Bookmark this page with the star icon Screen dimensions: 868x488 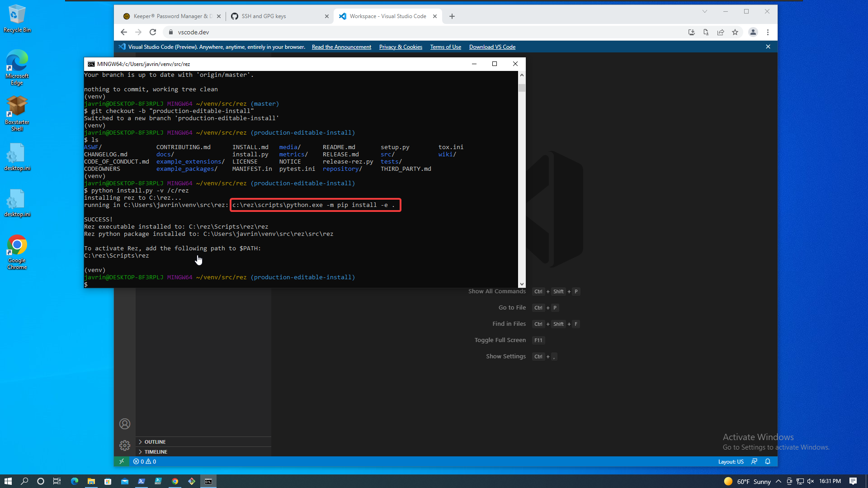pyautogui.click(x=735, y=32)
